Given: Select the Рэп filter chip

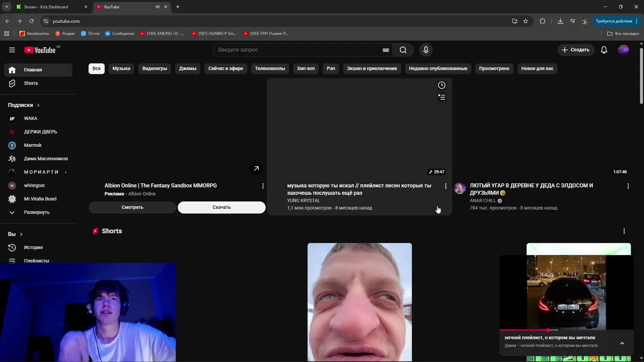Looking at the screenshot, I should 331,68.
